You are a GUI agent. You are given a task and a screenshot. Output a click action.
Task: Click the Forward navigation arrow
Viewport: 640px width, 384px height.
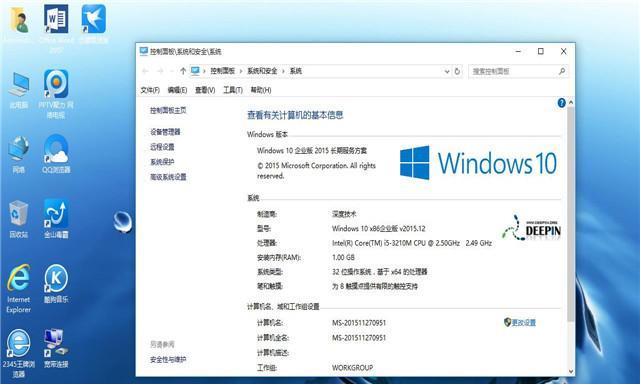point(160,71)
